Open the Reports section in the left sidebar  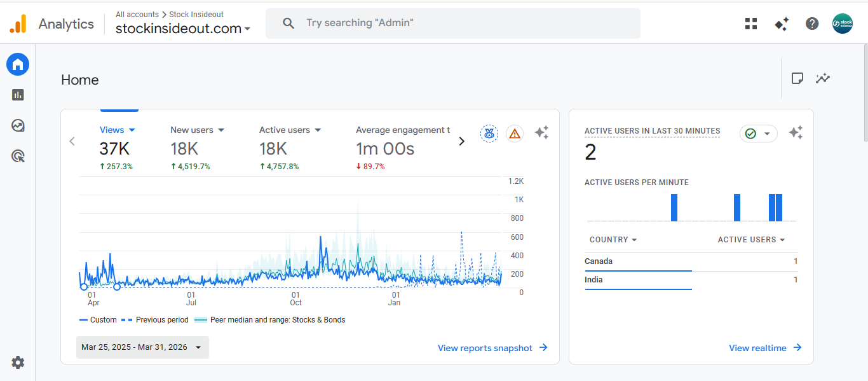(17, 94)
